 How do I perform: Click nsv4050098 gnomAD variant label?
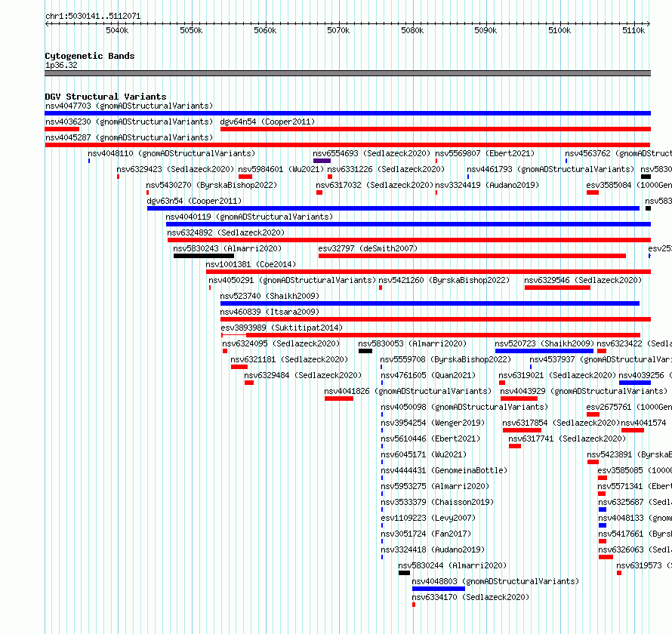coord(464,407)
